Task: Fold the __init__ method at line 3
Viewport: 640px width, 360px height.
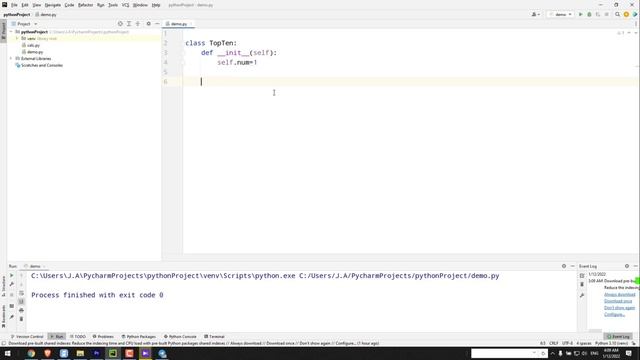Action: click(x=183, y=53)
